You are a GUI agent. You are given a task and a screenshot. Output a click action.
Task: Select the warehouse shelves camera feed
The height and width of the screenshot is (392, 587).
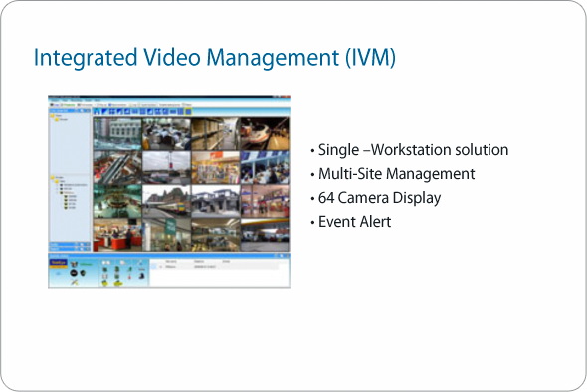point(216,133)
